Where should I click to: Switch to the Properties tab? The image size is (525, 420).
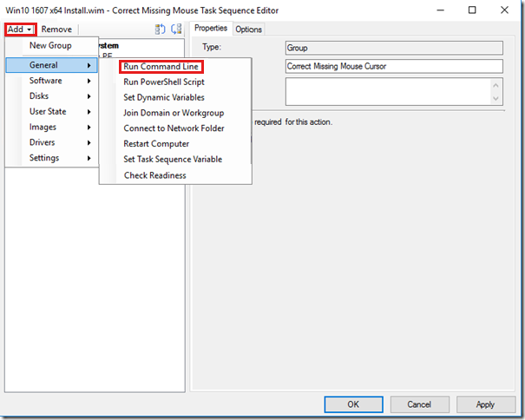[x=211, y=28]
